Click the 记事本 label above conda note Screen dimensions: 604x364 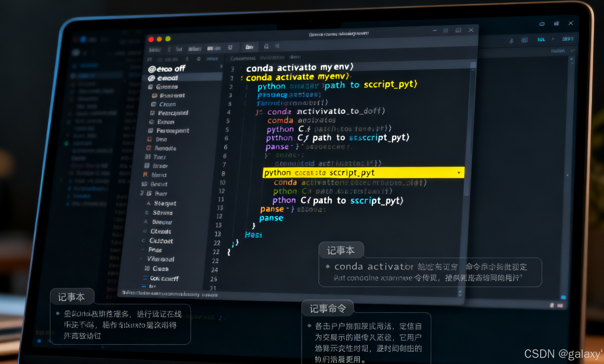[341, 250]
